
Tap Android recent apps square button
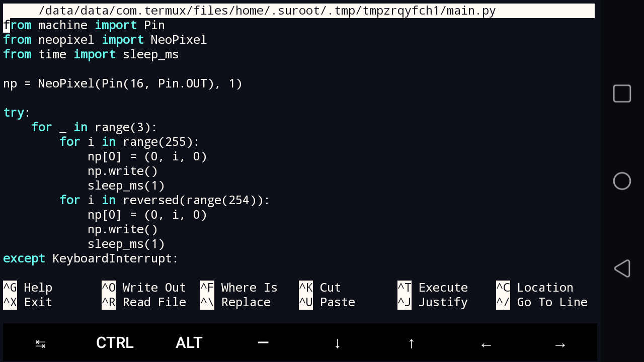click(x=622, y=94)
